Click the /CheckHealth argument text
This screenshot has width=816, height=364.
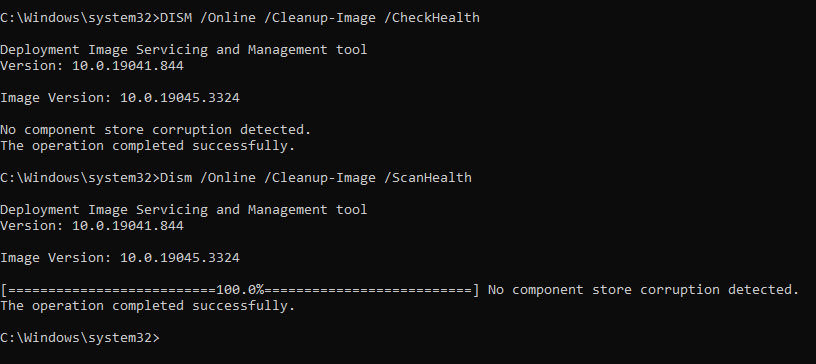point(431,18)
